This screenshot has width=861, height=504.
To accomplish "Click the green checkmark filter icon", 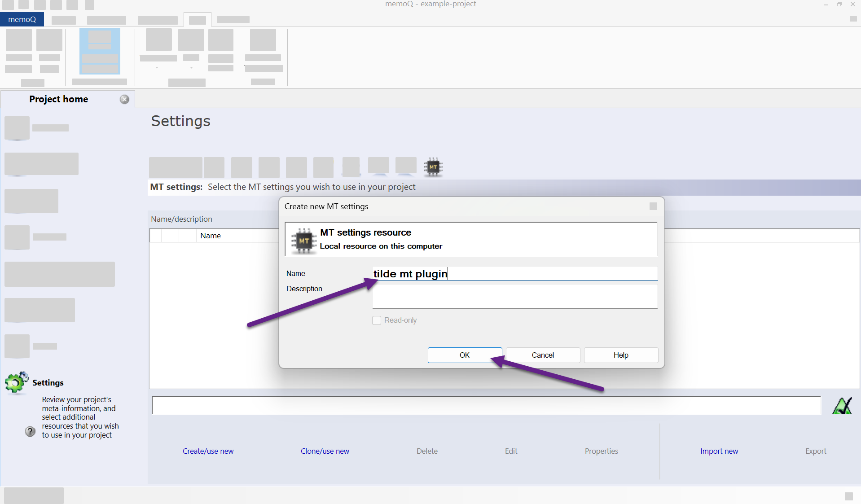I will click(x=842, y=406).
